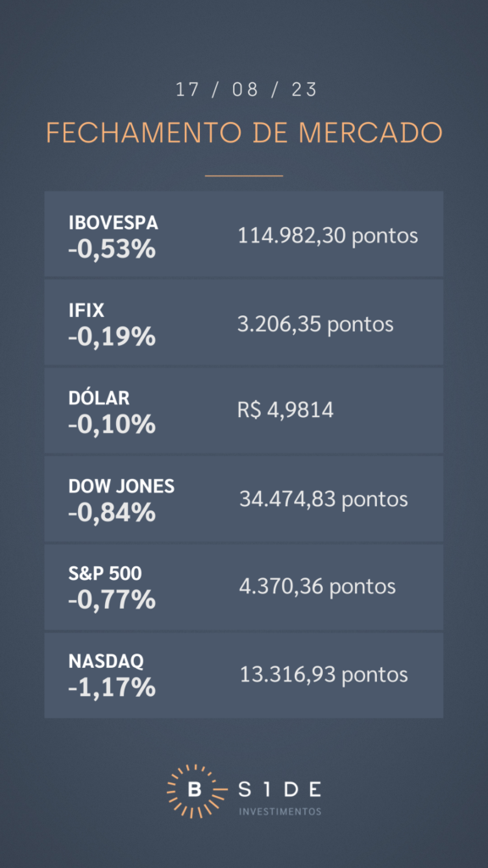Select the IFIX label
The width and height of the screenshot is (488, 868).
(x=86, y=310)
